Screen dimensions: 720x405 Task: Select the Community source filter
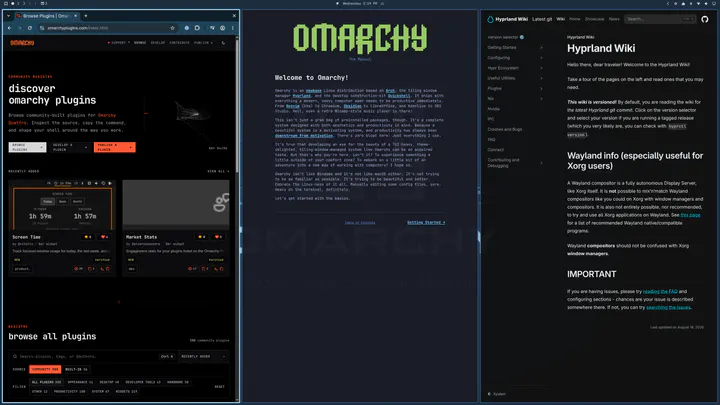tap(45, 369)
